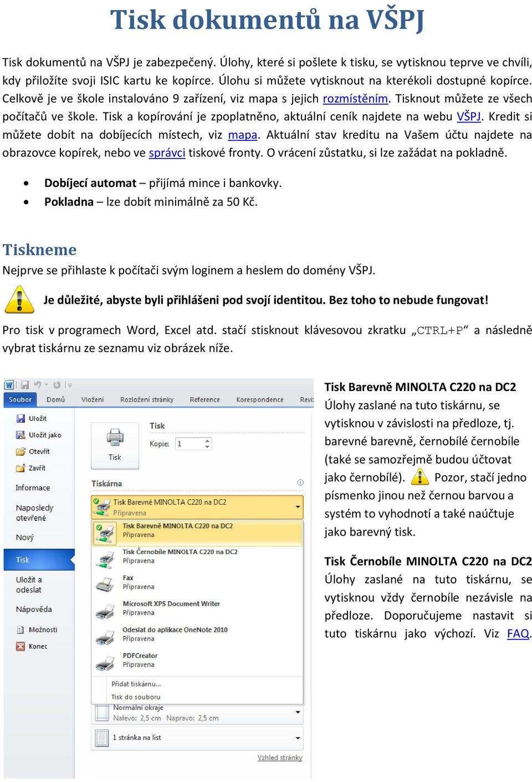Image resolution: width=532 pixels, height=782 pixels.
Task: Follow the VŠPJ price list hyperlink
Action: click(x=469, y=116)
